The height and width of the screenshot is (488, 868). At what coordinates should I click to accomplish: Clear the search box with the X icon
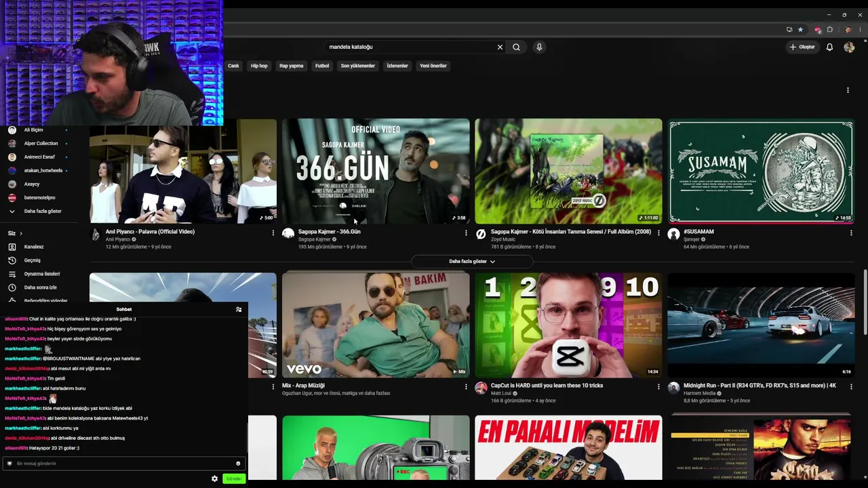coord(500,47)
